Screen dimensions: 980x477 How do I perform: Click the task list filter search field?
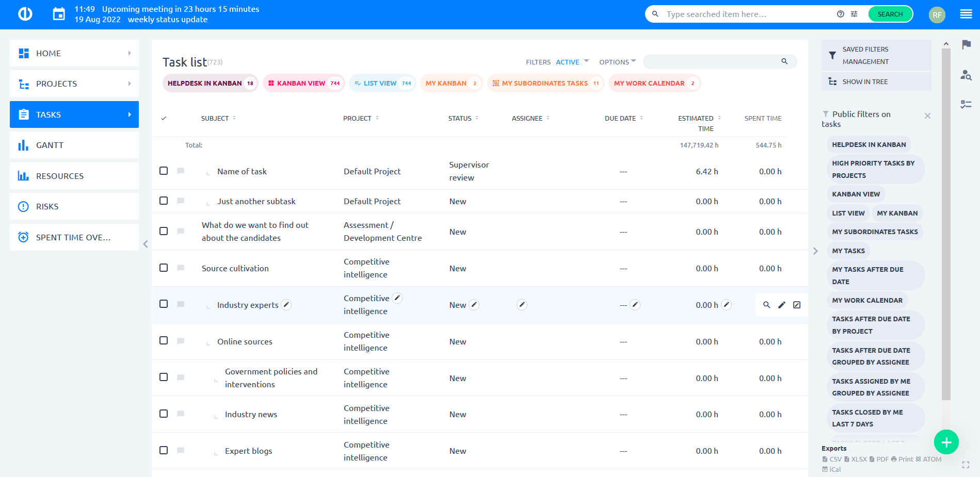click(x=712, y=62)
